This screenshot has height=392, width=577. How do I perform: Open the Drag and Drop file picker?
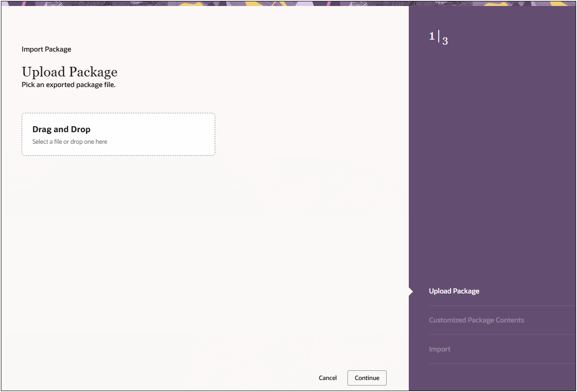(118, 135)
